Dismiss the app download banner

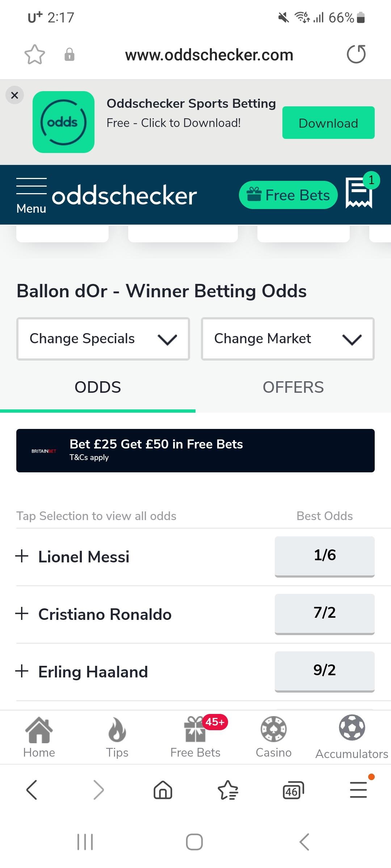14,95
